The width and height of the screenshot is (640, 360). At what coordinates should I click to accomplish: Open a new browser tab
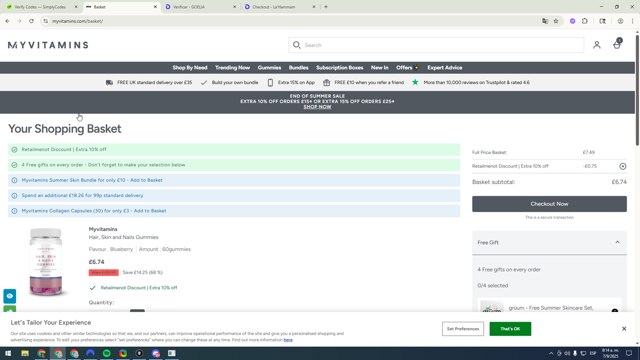coord(326,7)
